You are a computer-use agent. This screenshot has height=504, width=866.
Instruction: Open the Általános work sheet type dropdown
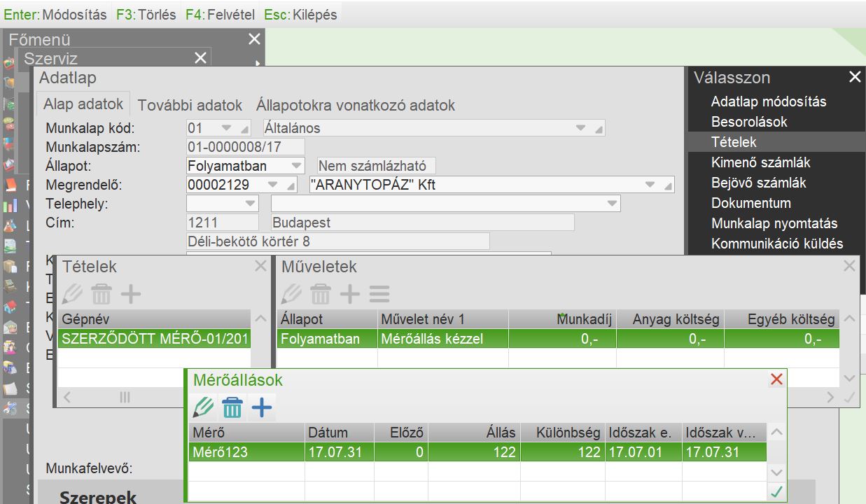coord(580,128)
